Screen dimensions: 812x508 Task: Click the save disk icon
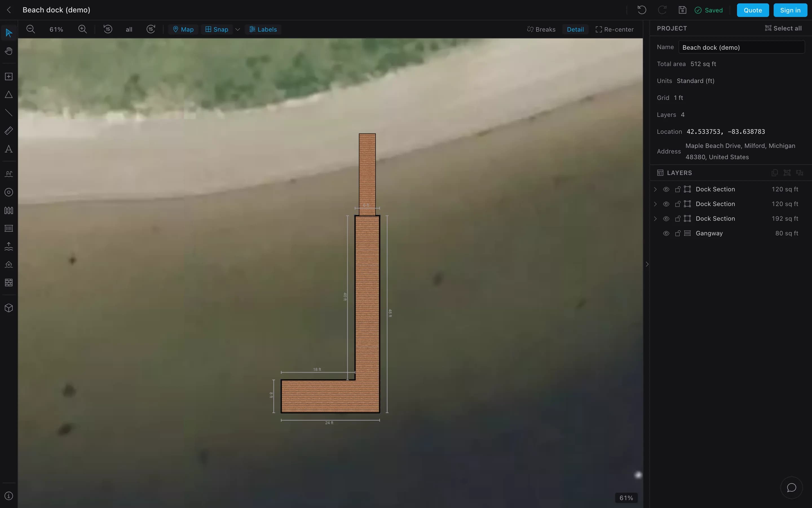click(x=682, y=10)
